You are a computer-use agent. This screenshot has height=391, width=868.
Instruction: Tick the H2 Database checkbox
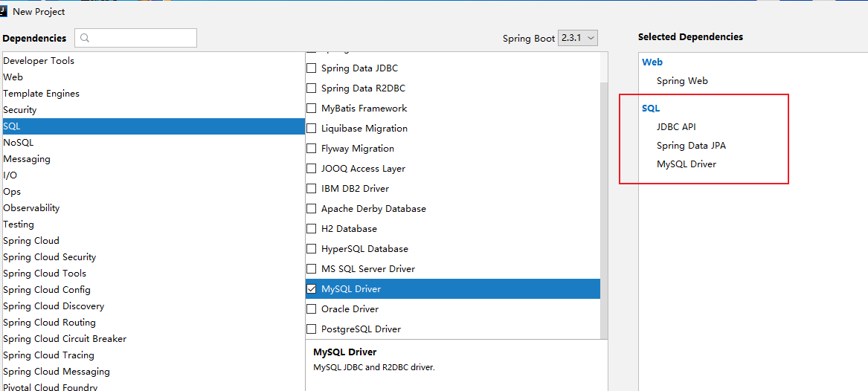(x=311, y=229)
